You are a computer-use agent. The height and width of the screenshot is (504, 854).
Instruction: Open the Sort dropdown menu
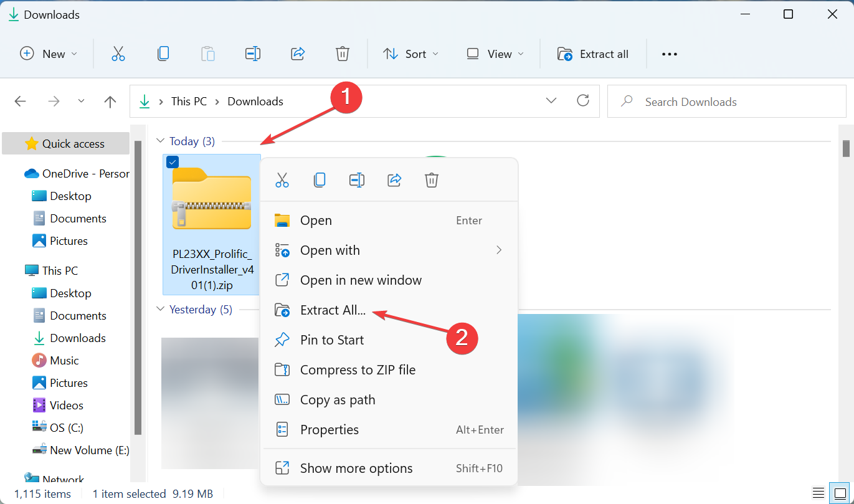(410, 54)
